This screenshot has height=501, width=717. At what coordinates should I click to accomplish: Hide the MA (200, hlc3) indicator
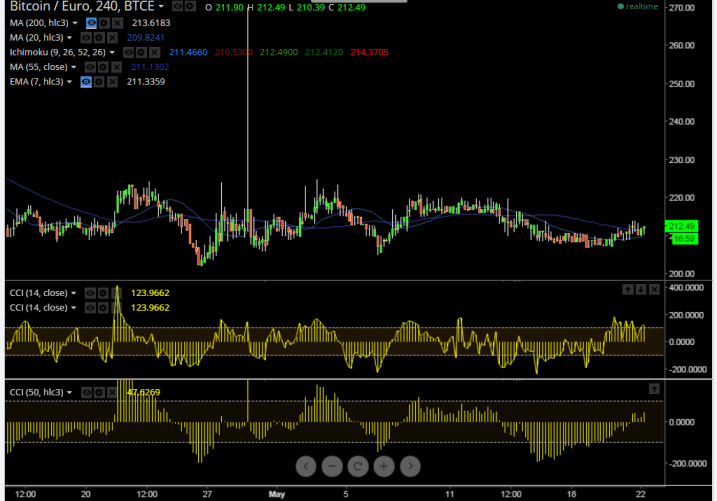coord(91,23)
